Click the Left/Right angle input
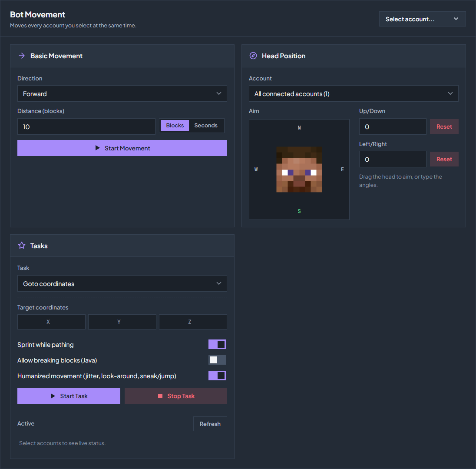Viewport: 476px width, 469px height. 393,159
